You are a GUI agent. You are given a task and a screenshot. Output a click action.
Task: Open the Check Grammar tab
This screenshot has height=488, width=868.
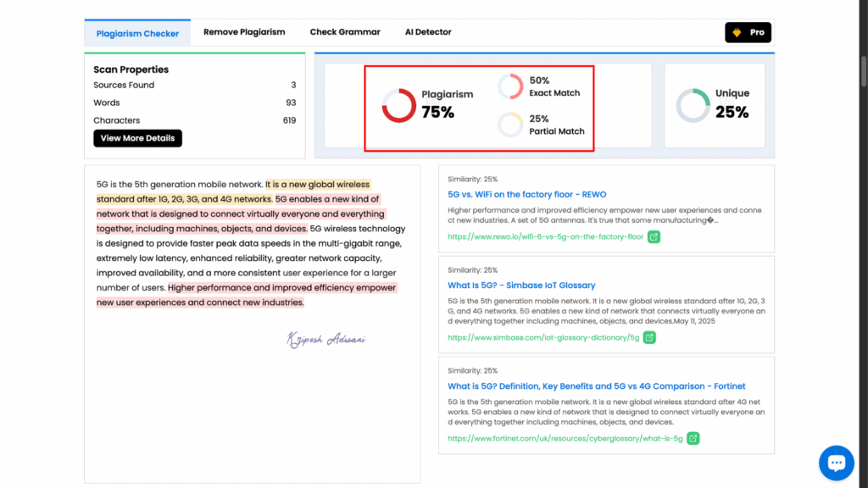tap(345, 31)
